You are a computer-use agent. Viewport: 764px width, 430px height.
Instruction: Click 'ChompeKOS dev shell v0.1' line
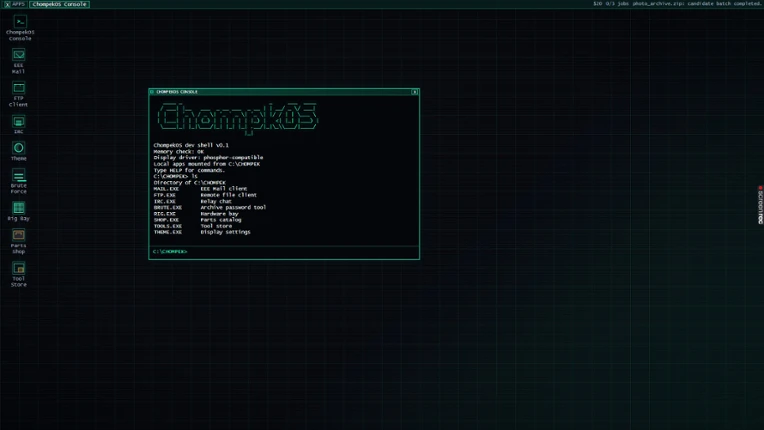click(191, 145)
